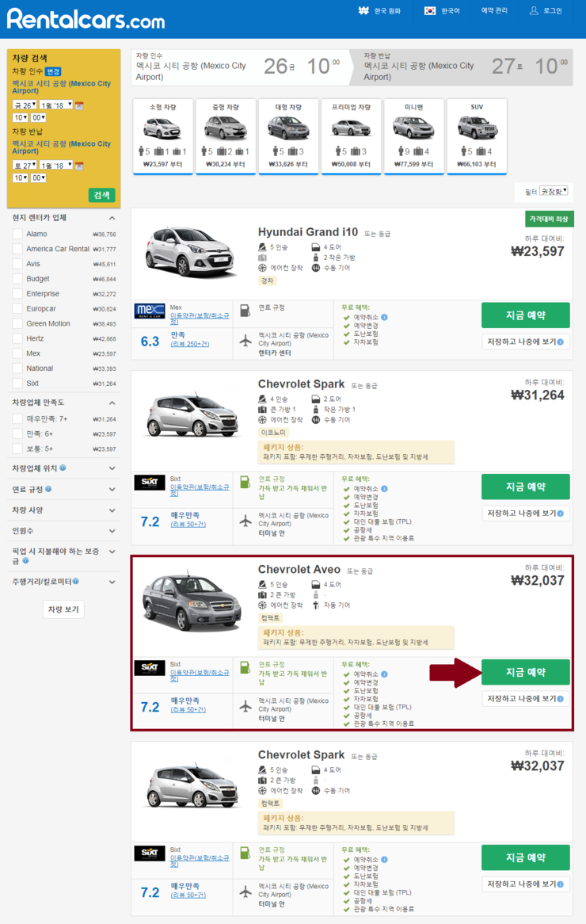The image size is (586, 924).
Task: Click info icon next to Hyundai 예약취소
Action: 385,317
